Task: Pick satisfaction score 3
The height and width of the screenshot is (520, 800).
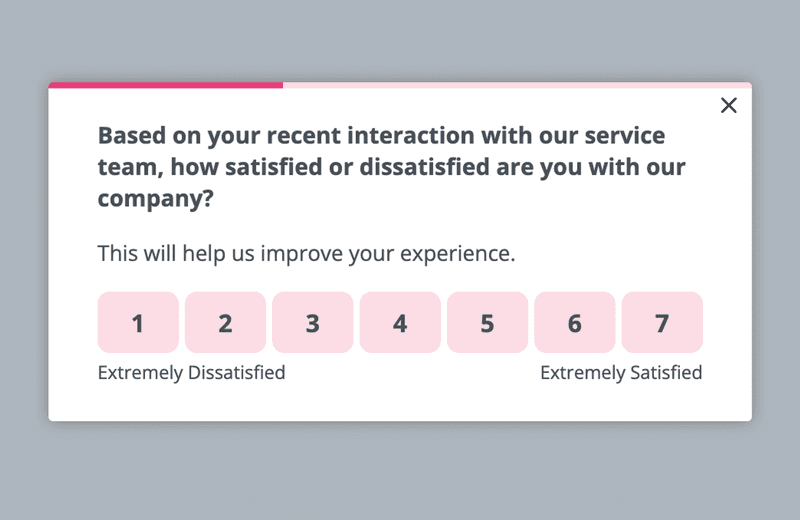Action: 313,323
